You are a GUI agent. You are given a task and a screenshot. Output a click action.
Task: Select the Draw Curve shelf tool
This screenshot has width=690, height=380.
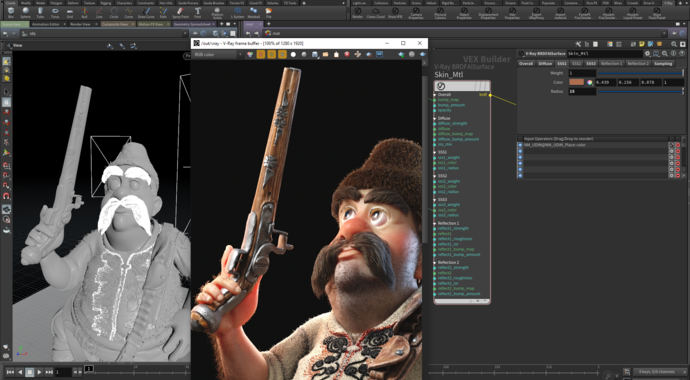point(146,12)
